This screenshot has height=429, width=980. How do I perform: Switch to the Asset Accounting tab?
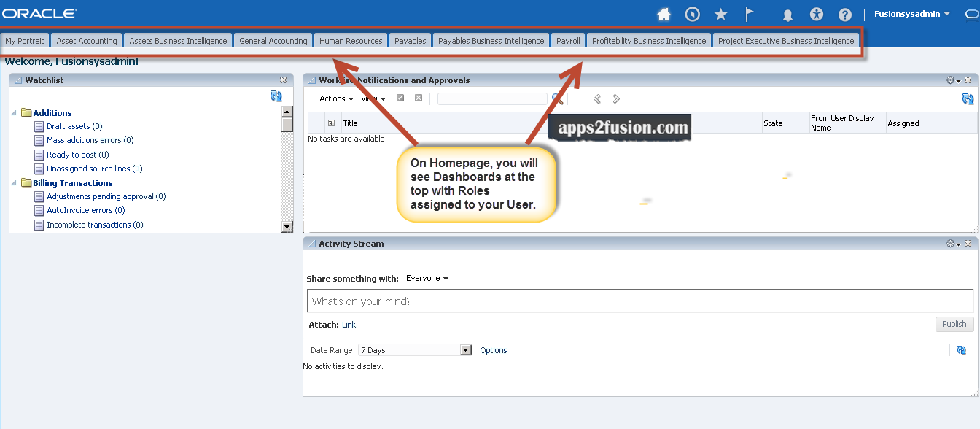(87, 41)
